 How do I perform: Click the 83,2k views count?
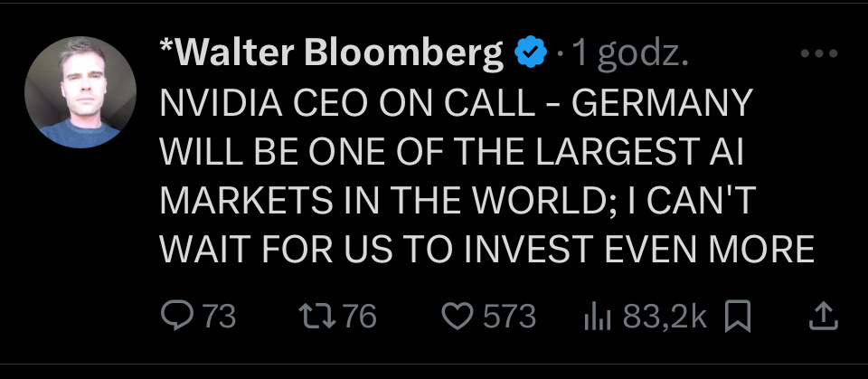click(665, 316)
